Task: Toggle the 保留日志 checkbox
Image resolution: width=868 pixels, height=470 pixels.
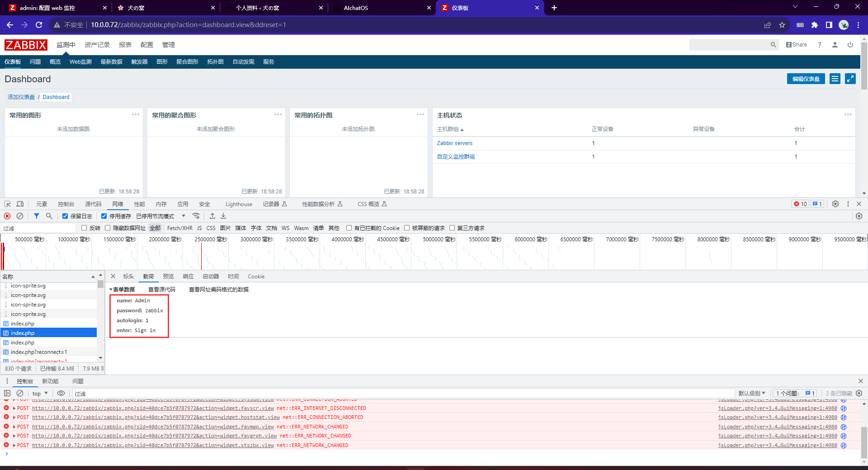Action: coord(65,216)
